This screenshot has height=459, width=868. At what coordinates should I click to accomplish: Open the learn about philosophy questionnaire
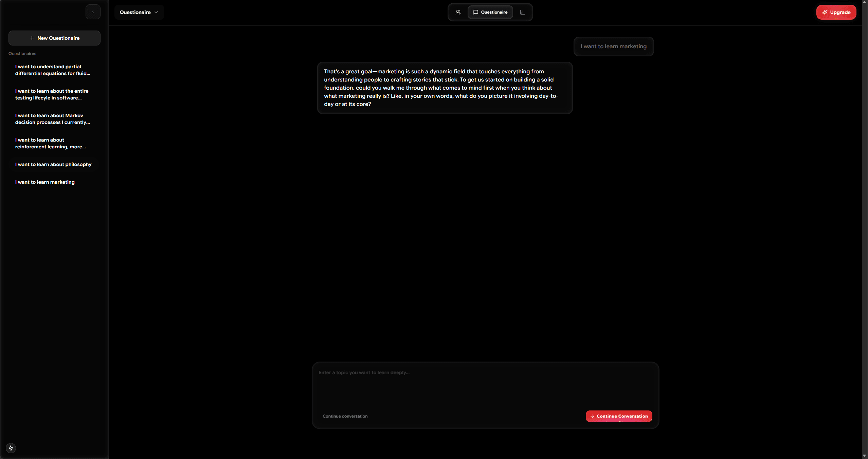(x=53, y=164)
